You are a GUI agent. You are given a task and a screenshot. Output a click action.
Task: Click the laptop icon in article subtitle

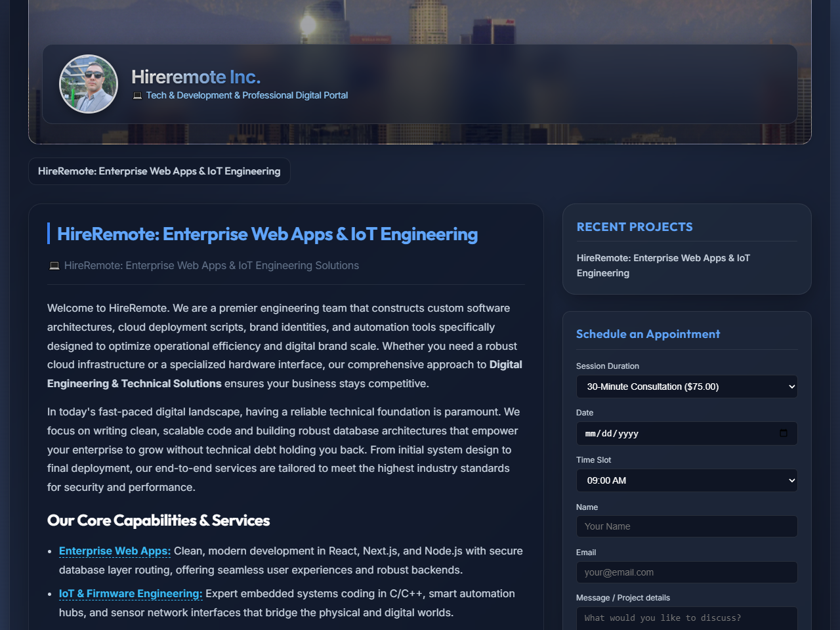pos(54,266)
